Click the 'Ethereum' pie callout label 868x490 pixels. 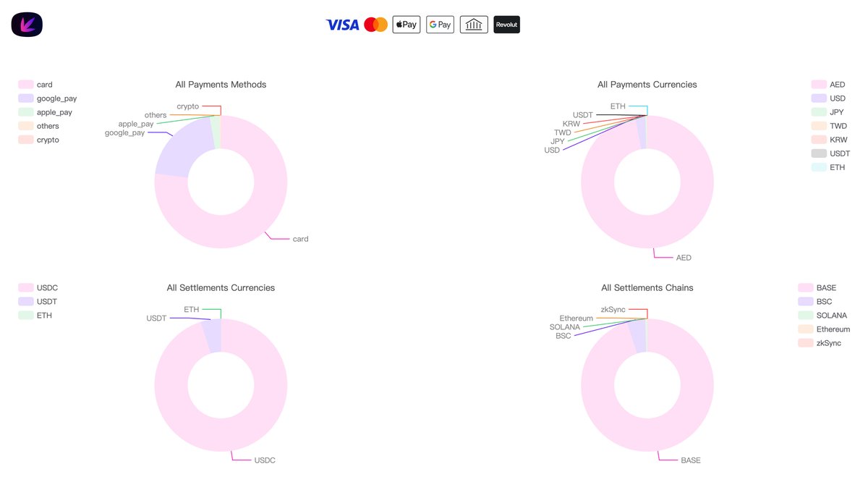coord(576,318)
